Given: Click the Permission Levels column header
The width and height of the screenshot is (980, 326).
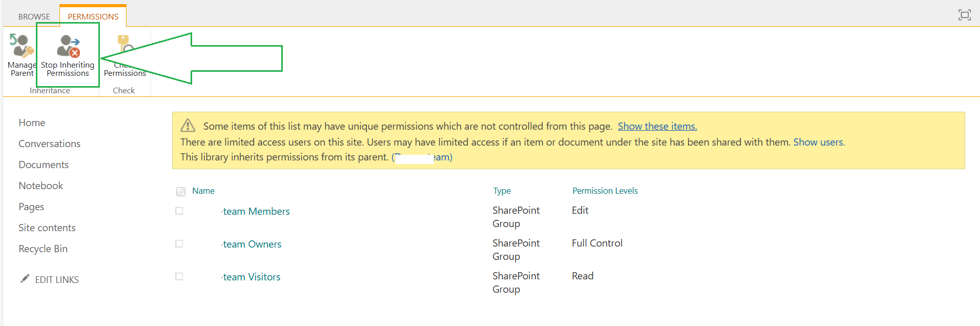Looking at the screenshot, I should pos(605,191).
